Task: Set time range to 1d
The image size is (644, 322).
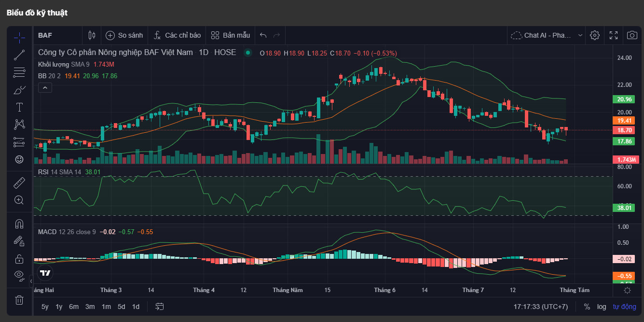Action: click(136, 307)
